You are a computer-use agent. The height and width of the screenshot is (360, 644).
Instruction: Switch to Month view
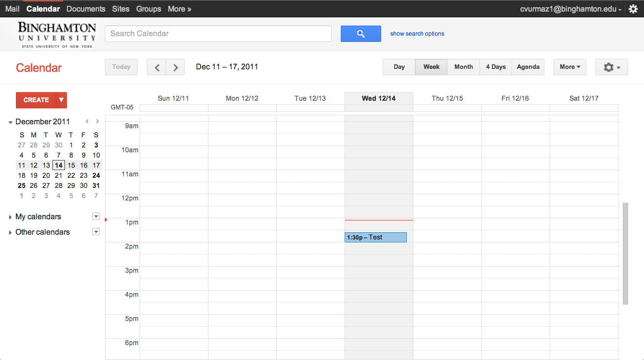point(463,67)
